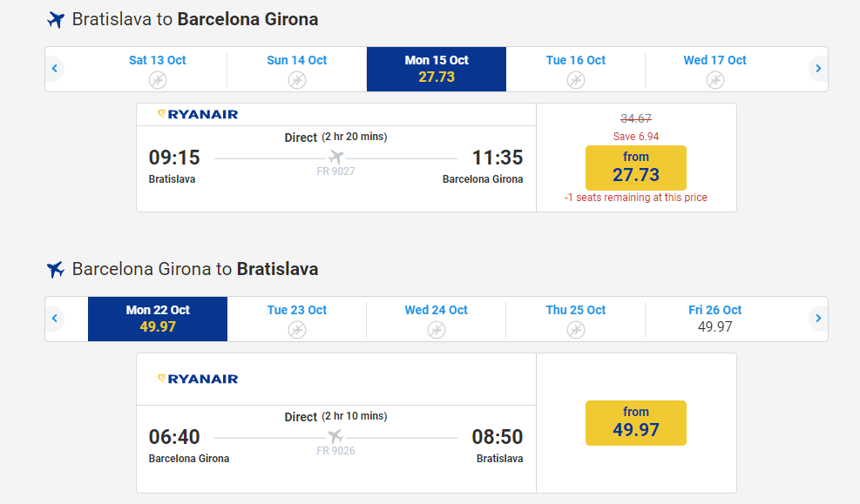Click the no-flight icon under Sun 14 Oct
Image resolution: width=860 pixels, height=504 pixels.
[x=297, y=80]
